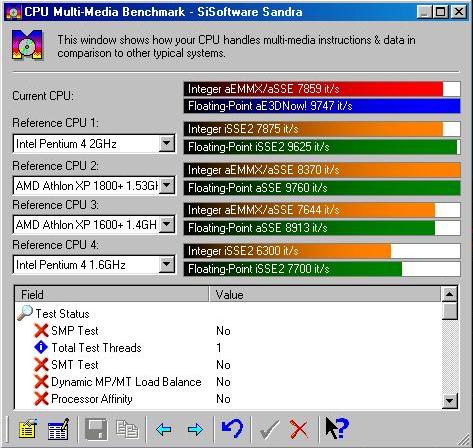
Task: Click the red X cancel icon in toolbar
Action: point(299,429)
